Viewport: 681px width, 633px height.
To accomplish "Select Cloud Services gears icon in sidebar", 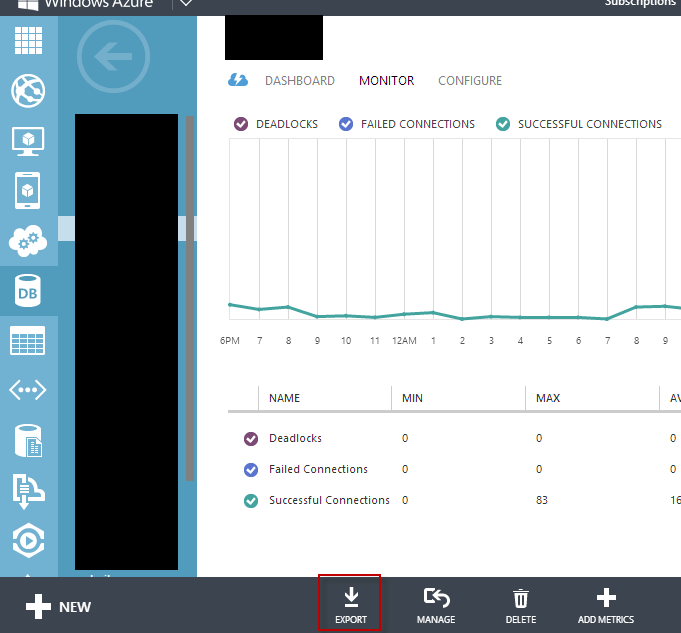I will (28, 240).
